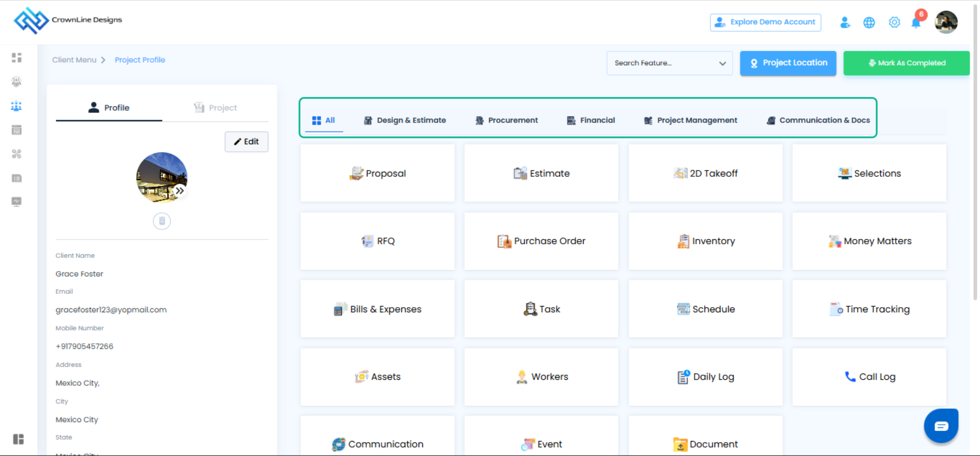This screenshot has width=980, height=456.
Task: Select the All features tab
Action: (323, 120)
